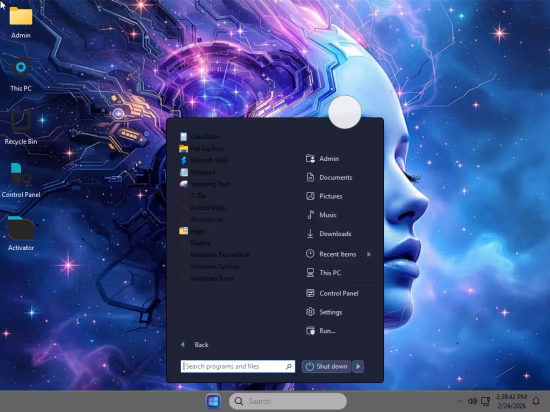Click the Shut down button
The height and width of the screenshot is (412, 550).
327,366
